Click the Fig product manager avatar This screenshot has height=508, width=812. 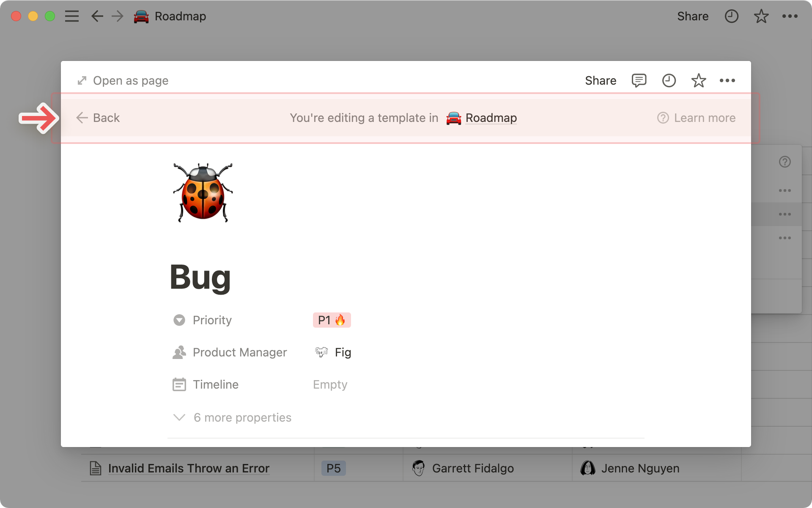(321, 352)
